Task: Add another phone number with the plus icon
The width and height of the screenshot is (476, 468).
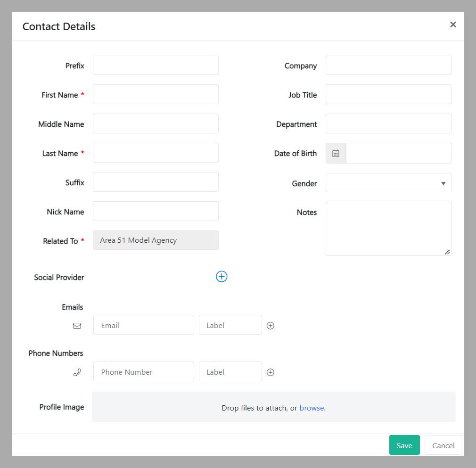Action: (270, 372)
